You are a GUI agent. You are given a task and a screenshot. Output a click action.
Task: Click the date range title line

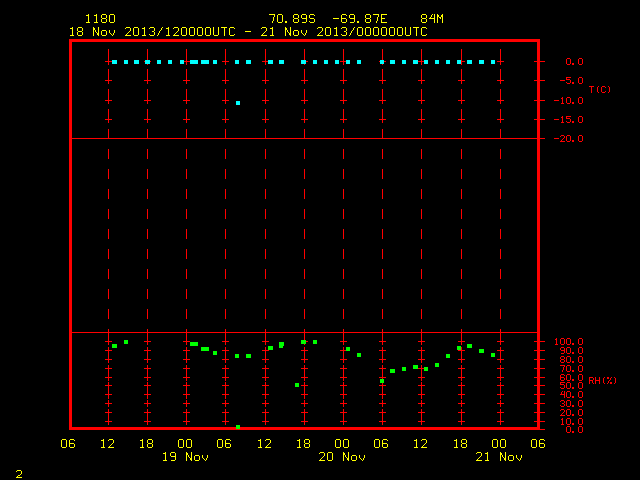248,32
